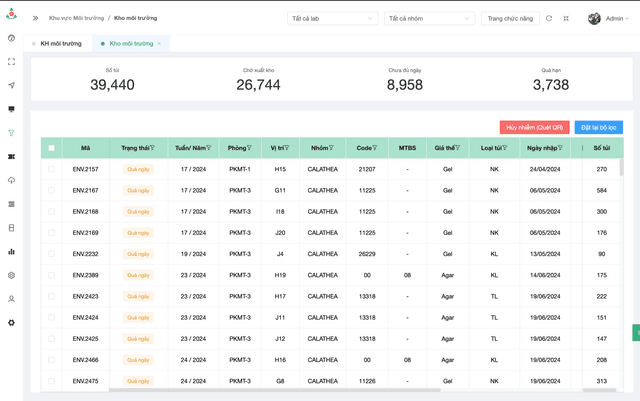This screenshot has width=640, height=401.
Task: Click the 26,744 Chờ xuất kho statistic
Action: [x=258, y=85]
